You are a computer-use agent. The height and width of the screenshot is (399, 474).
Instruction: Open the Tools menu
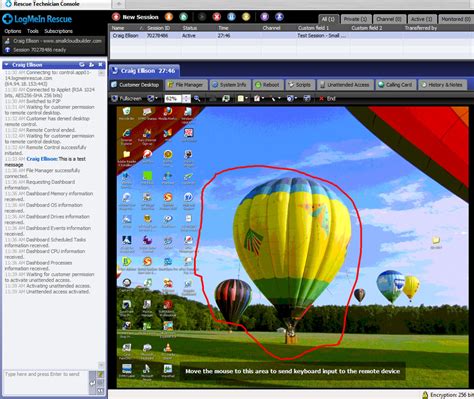click(x=33, y=31)
